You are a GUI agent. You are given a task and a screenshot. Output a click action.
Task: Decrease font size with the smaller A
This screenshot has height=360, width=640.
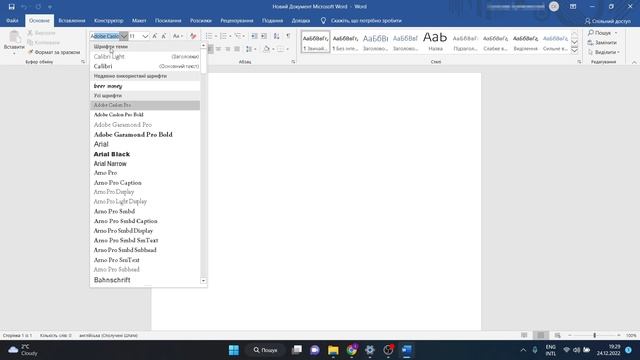click(x=164, y=36)
